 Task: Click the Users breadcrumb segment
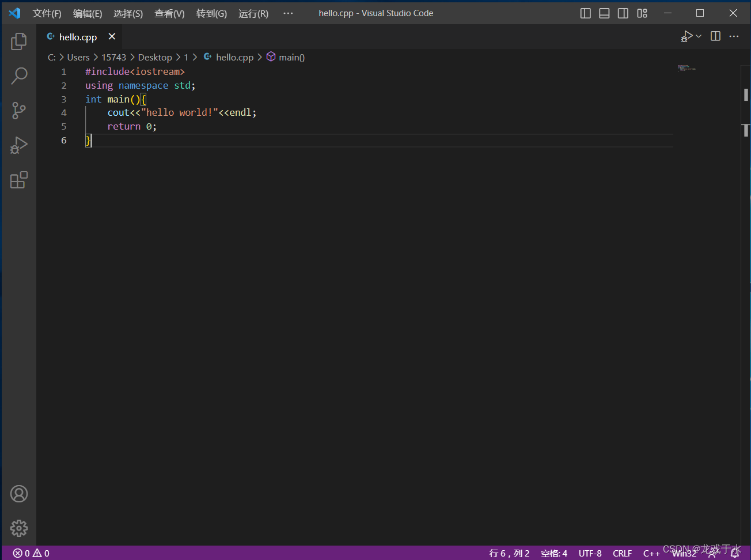pyautogui.click(x=78, y=57)
